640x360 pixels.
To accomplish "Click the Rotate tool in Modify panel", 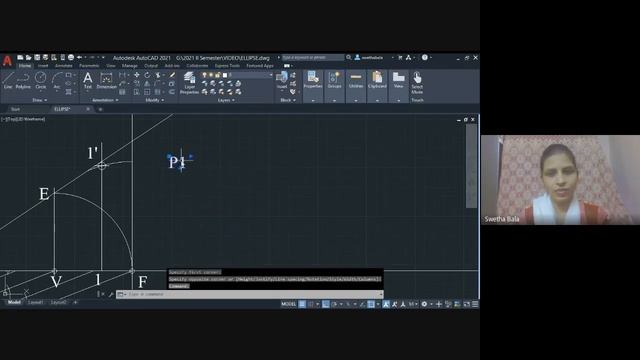I will pyautogui.click(x=147, y=75).
